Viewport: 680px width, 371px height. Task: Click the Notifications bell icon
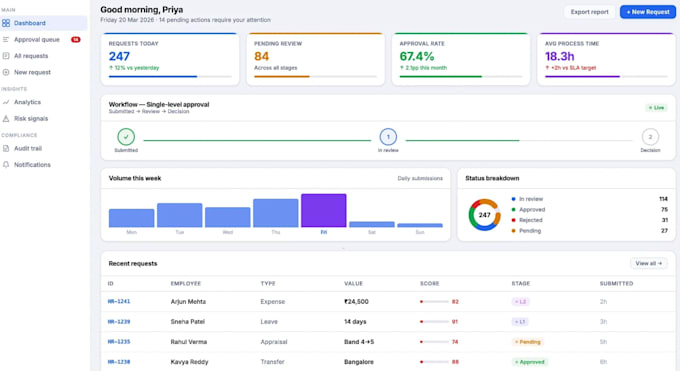coord(6,165)
